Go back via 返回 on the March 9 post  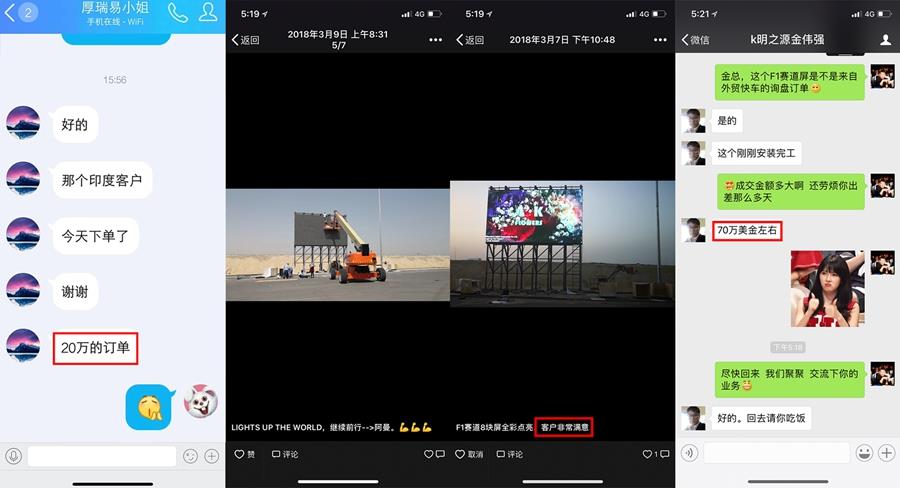tap(246, 40)
